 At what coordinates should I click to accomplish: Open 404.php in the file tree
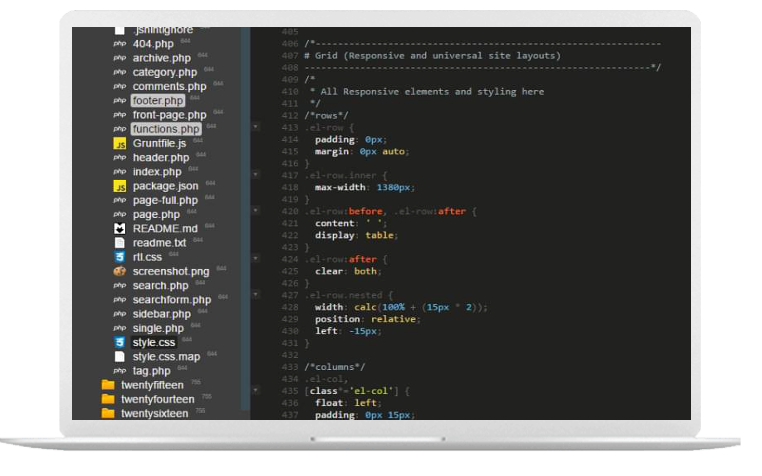point(153,44)
